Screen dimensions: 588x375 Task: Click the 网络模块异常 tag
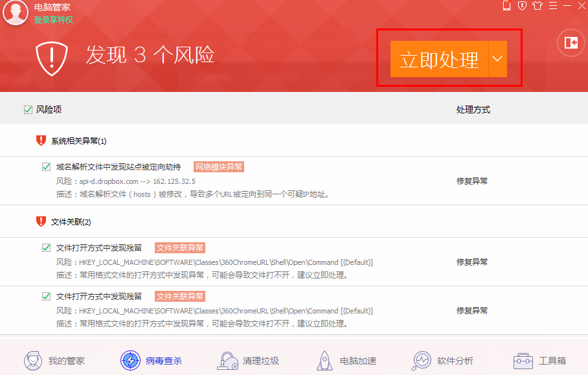pyautogui.click(x=219, y=167)
